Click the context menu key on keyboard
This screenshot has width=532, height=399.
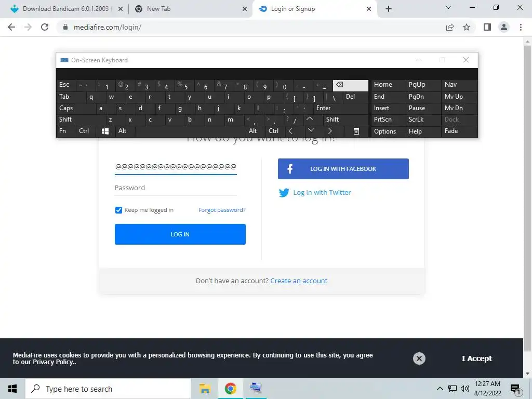pos(356,131)
